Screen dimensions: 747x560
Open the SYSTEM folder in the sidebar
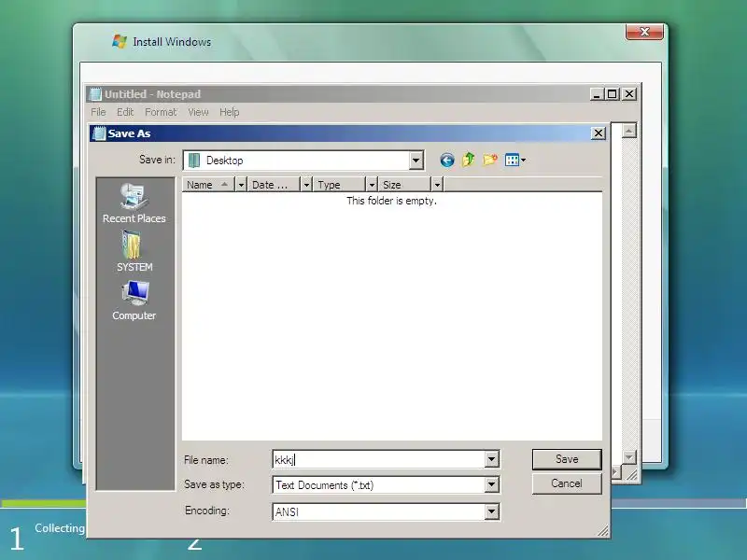coord(134,251)
